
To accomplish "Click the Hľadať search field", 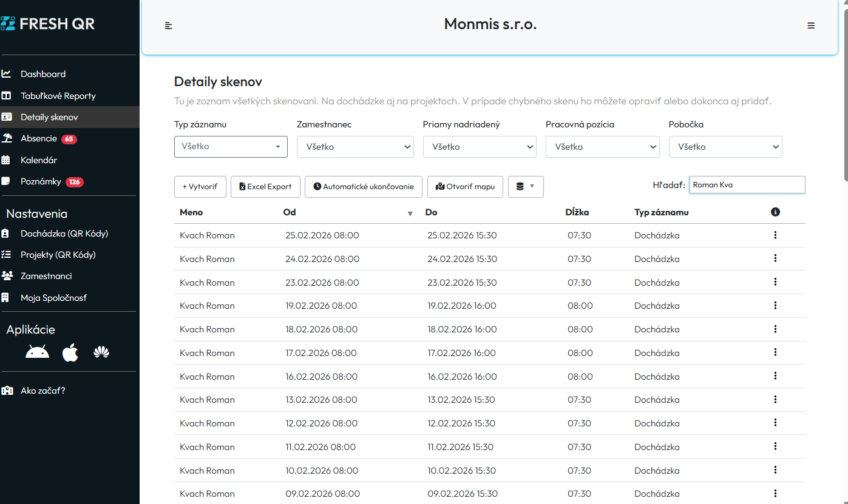I will tap(747, 185).
